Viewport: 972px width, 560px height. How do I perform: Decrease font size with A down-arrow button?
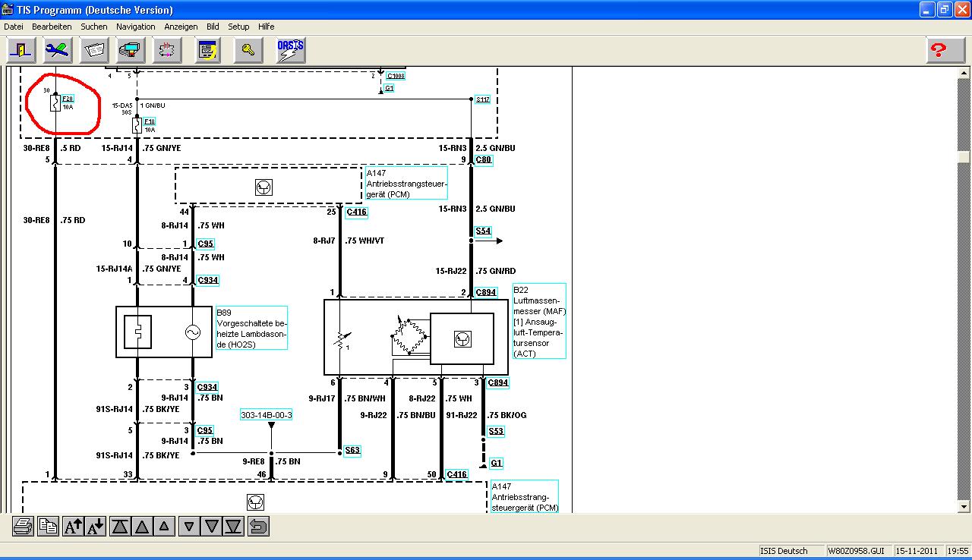[x=96, y=526]
